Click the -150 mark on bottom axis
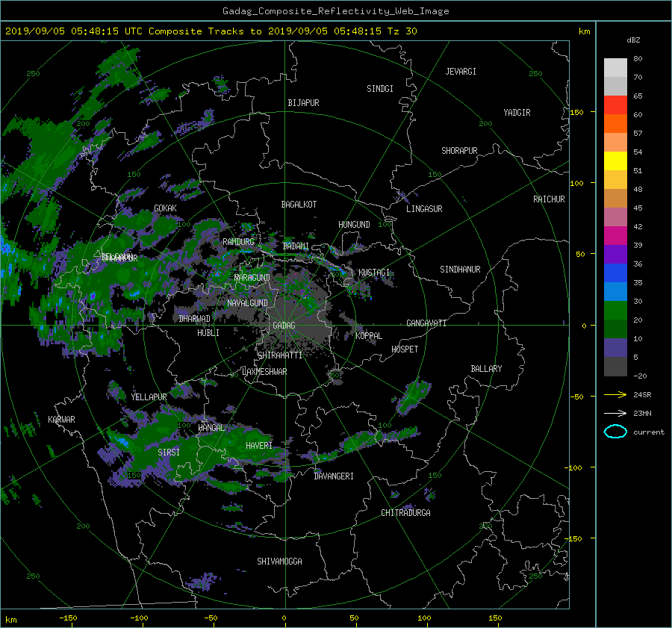The width and height of the screenshot is (672, 628). pyautogui.click(x=68, y=618)
